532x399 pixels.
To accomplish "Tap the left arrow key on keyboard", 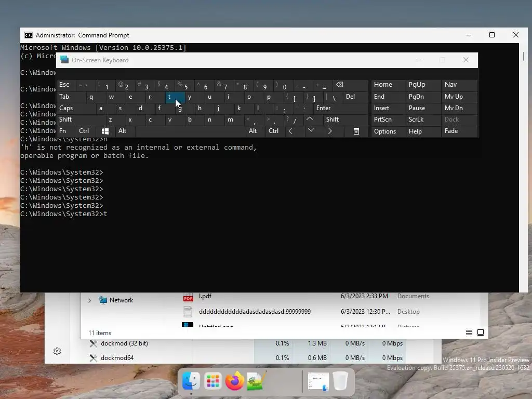I will coord(290,131).
